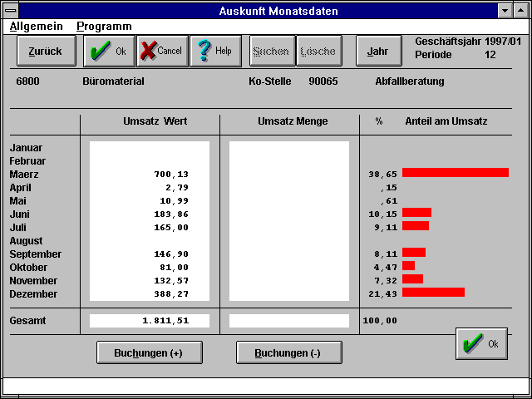Image resolution: width=532 pixels, height=399 pixels.
Task: Confirm with the bottom-right Ok checkmark button
Action: point(481,344)
